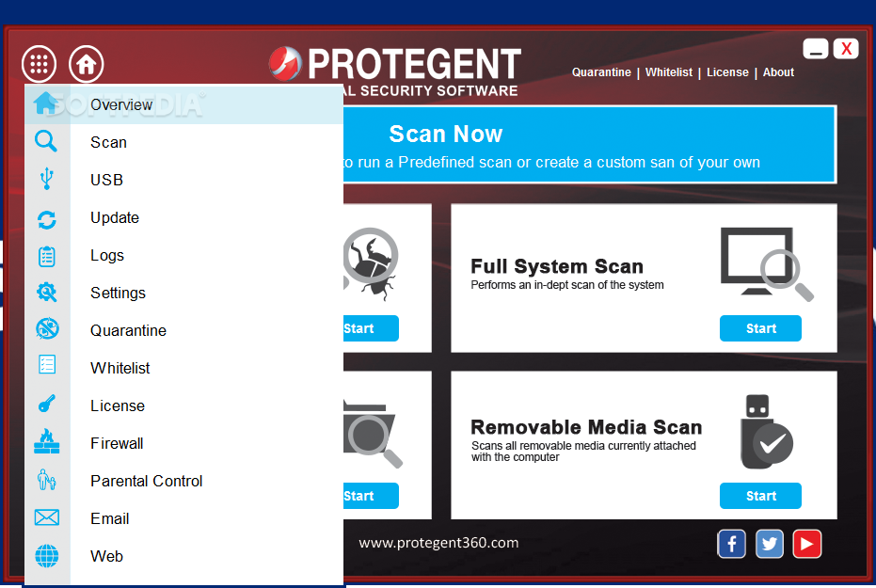The image size is (876, 588).
Task: Start the scan below the bug icon
Action: (x=371, y=328)
